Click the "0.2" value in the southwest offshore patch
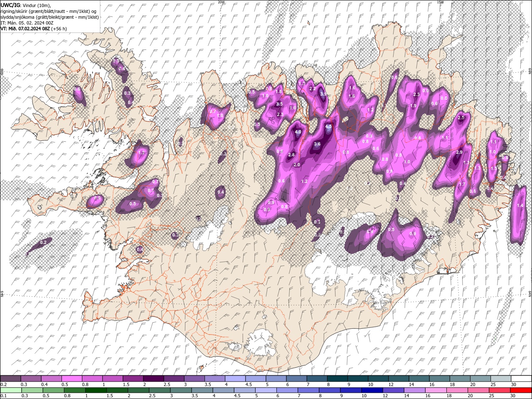The image size is (532, 399). pyautogui.click(x=43, y=242)
